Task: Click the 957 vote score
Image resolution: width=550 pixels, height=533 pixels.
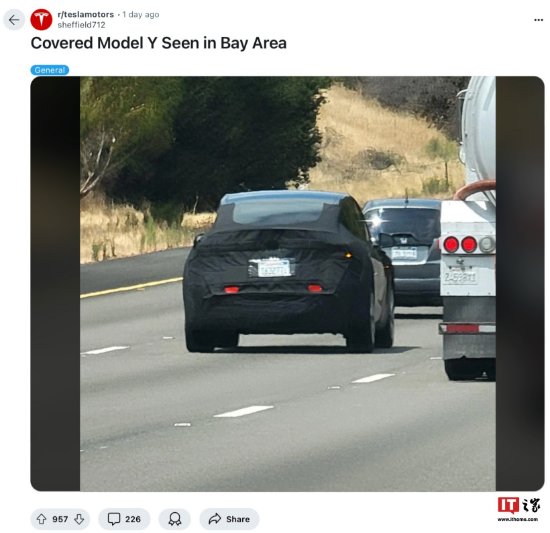Action: (x=60, y=519)
